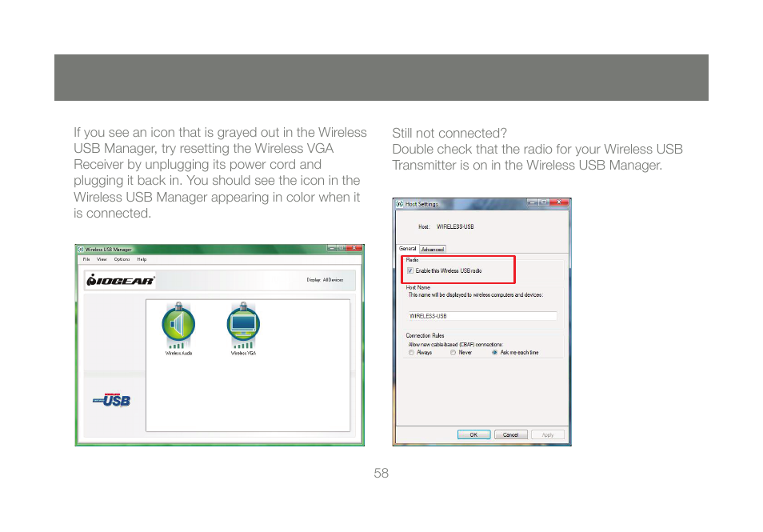Toggle Enable this Wireless USB radio checkbox
Viewport: 763px width, 532px height.
(x=410, y=270)
